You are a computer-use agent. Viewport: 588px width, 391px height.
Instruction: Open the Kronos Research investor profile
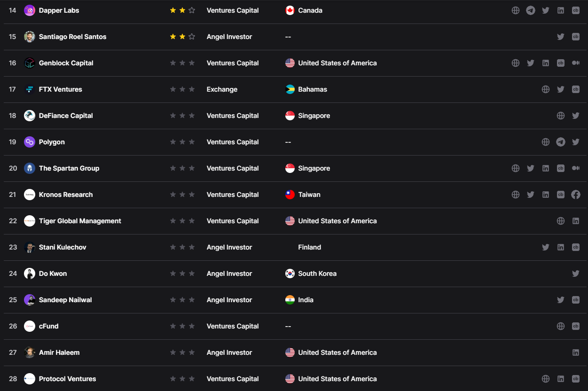point(66,195)
